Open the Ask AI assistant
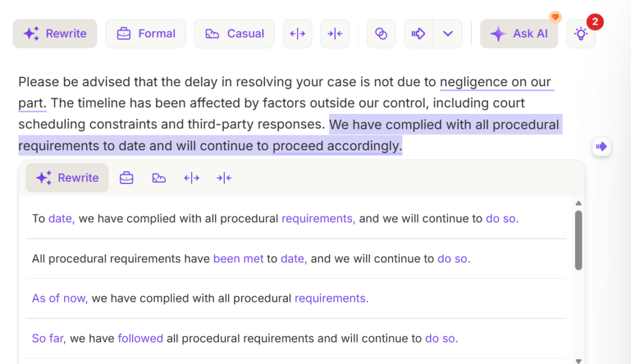The width and height of the screenshot is (631, 364). pos(519,34)
